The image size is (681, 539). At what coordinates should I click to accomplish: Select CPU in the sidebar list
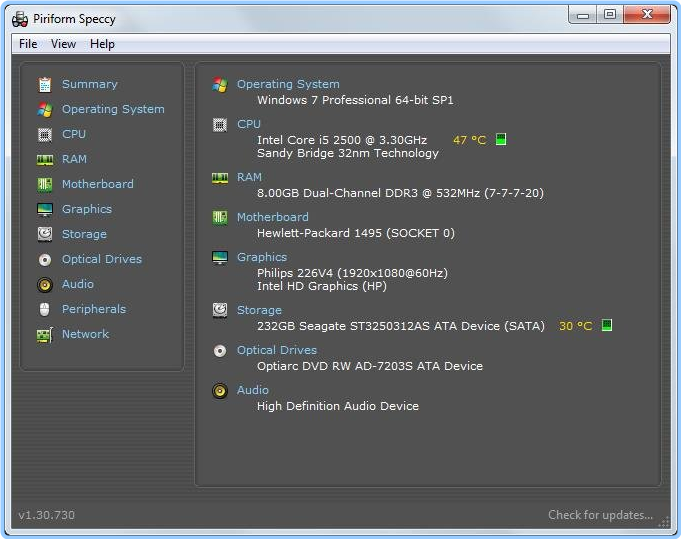point(74,134)
